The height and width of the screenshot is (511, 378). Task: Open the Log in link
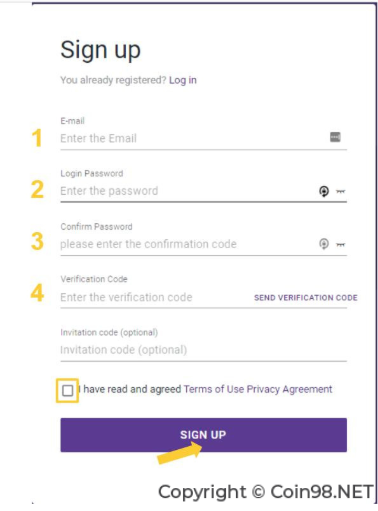[x=183, y=80]
